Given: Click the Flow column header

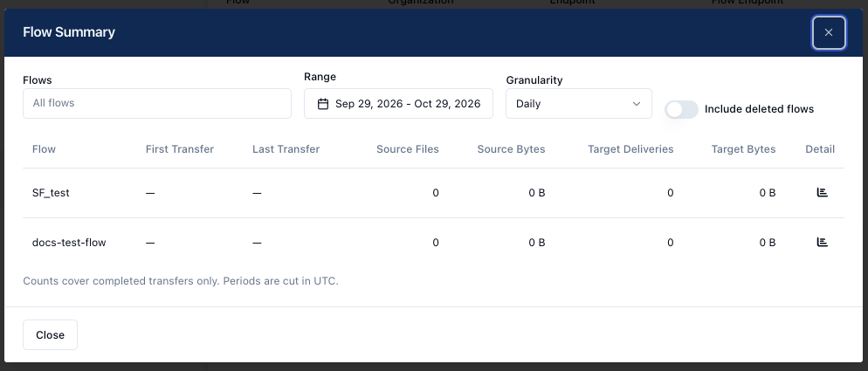Looking at the screenshot, I should click(x=44, y=149).
